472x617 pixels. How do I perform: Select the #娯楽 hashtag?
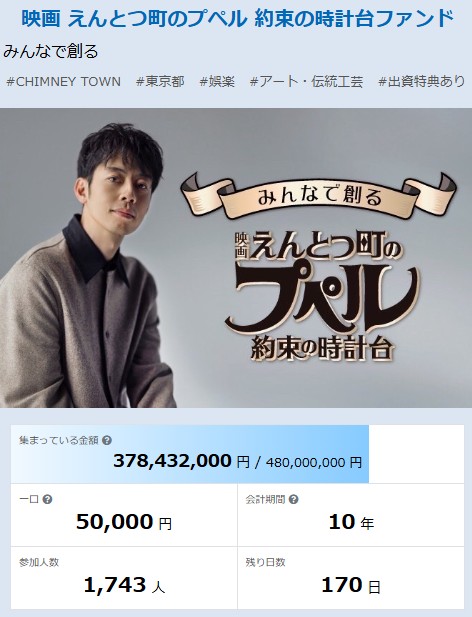[x=217, y=81]
